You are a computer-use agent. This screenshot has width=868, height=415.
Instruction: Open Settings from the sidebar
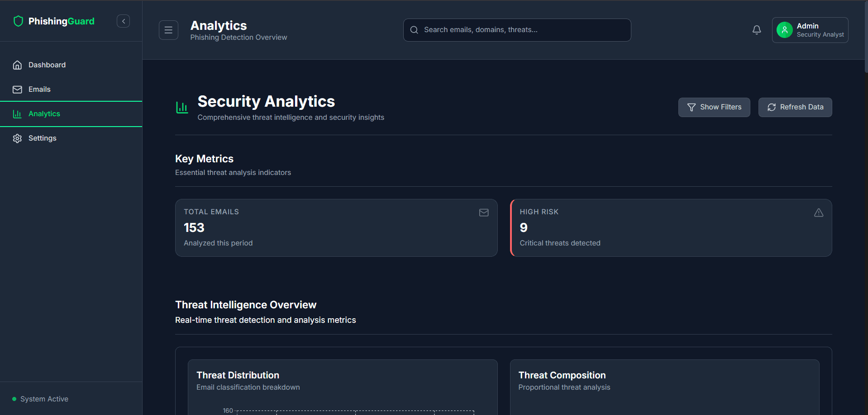pos(43,138)
